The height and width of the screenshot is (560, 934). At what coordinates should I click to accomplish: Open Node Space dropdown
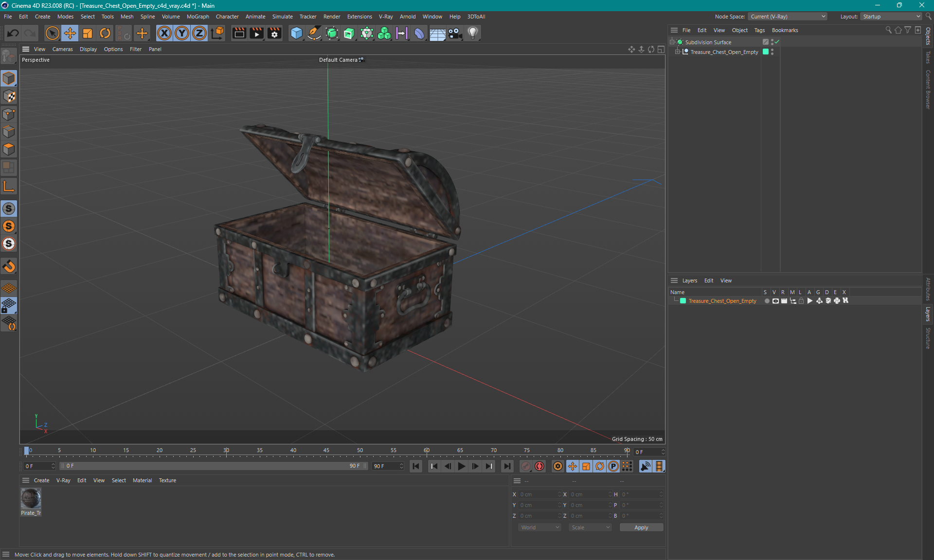coord(788,17)
